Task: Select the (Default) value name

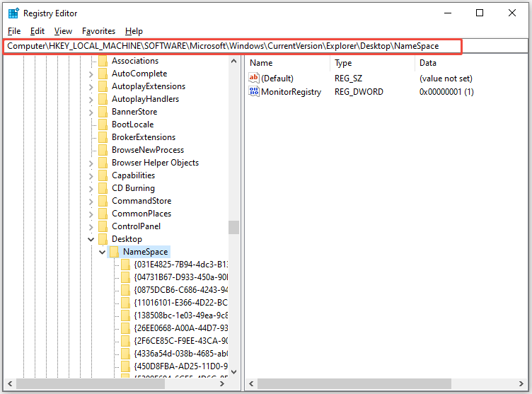Action: (277, 79)
